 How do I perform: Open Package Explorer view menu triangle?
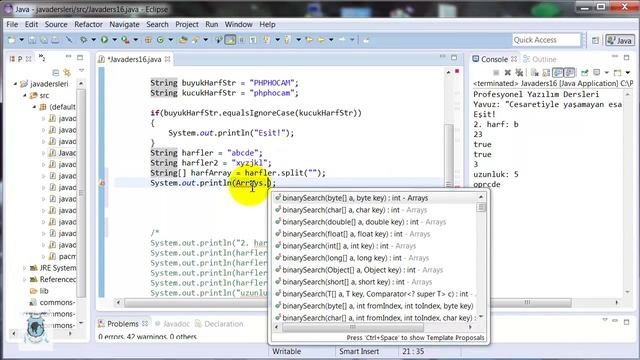tap(81, 71)
